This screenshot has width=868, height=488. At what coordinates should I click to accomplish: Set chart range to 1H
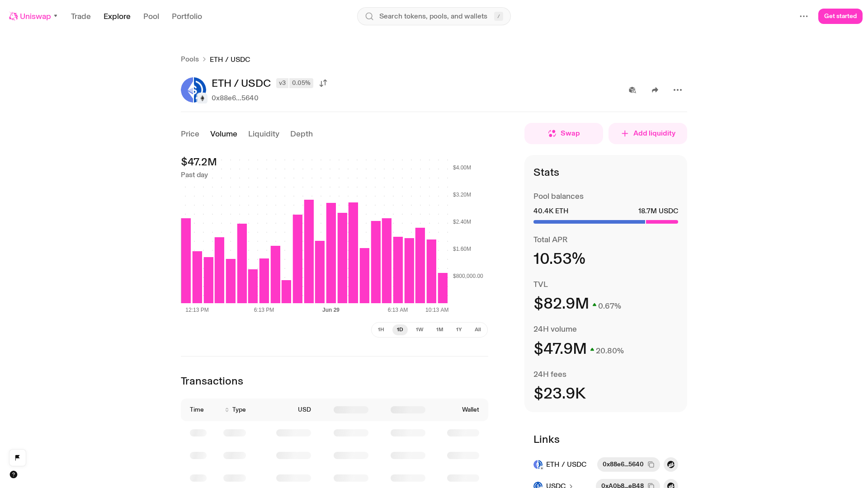click(x=381, y=330)
